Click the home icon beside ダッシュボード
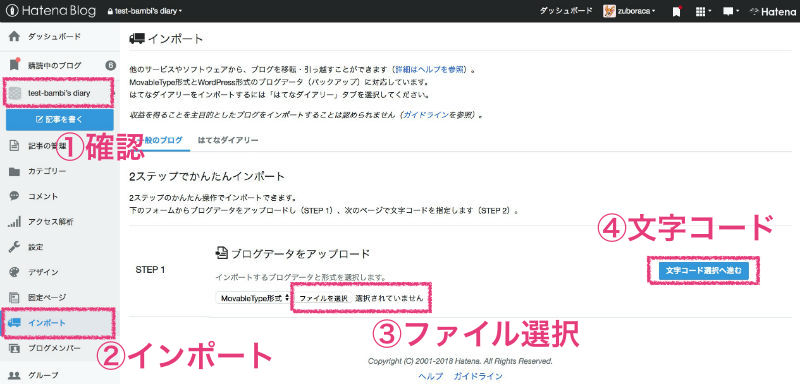Image resolution: width=800 pixels, height=384 pixels. click(x=14, y=36)
